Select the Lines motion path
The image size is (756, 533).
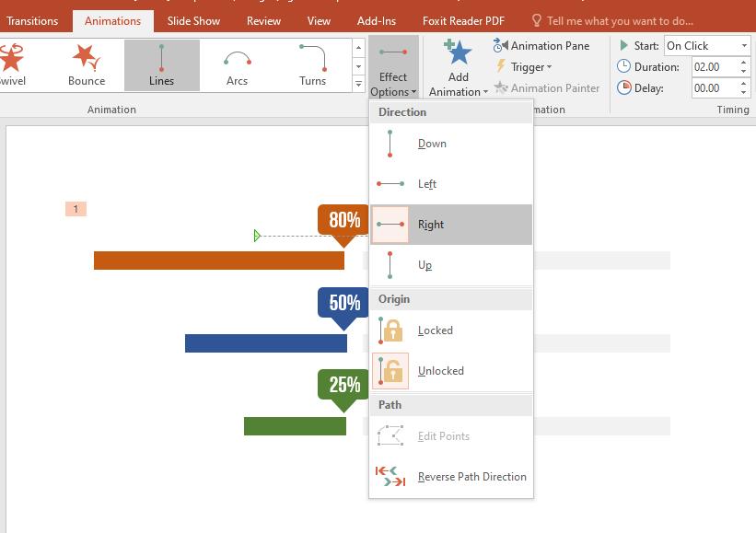coord(161,64)
